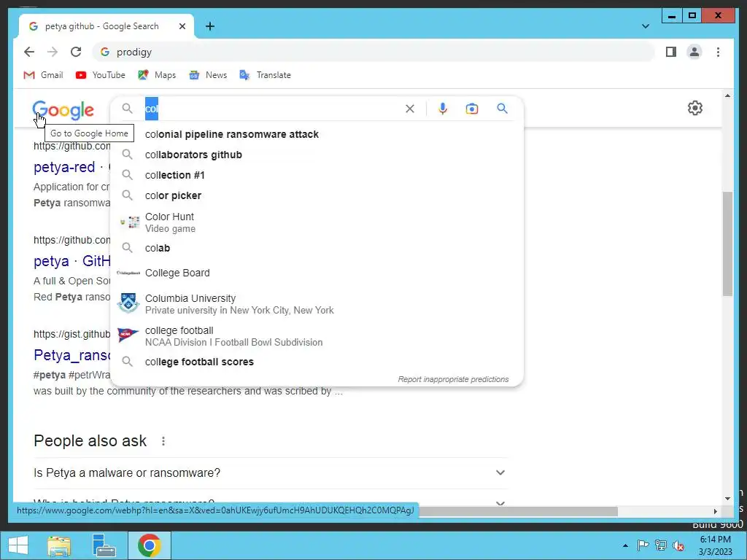This screenshot has height=560, width=747.
Task: Toggle the Chrome side panel icon
Action: (x=671, y=52)
